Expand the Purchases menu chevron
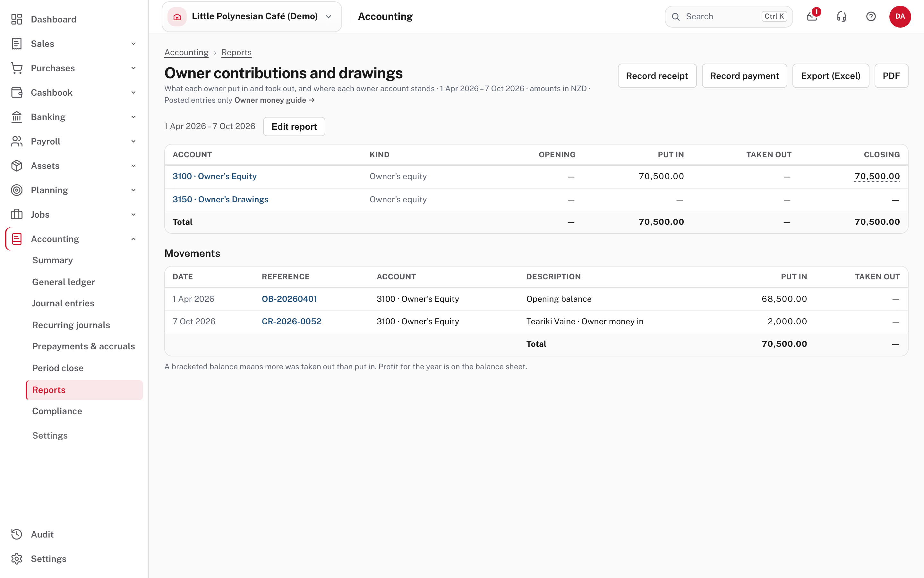The width and height of the screenshot is (924, 578). pos(133,68)
